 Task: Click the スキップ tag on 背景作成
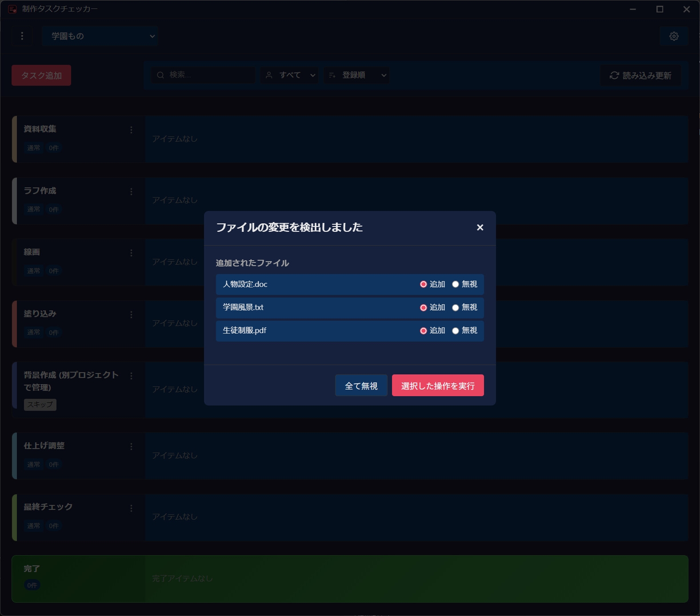[40, 405]
